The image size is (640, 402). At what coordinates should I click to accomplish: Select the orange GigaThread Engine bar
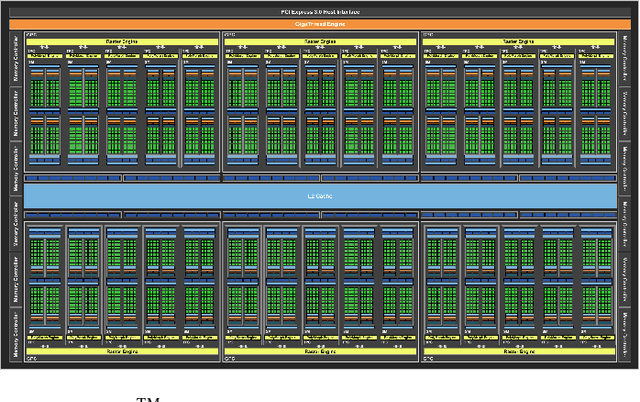coord(320,22)
